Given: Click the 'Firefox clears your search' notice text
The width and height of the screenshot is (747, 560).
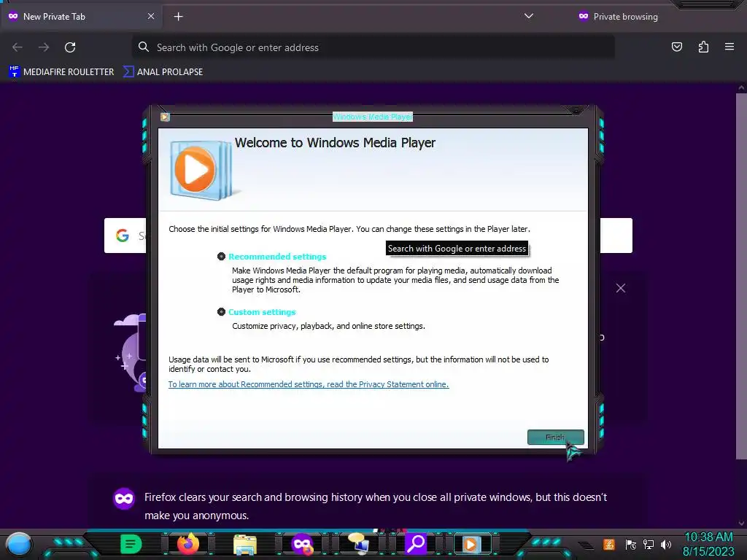Looking at the screenshot, I should [376, 506].
